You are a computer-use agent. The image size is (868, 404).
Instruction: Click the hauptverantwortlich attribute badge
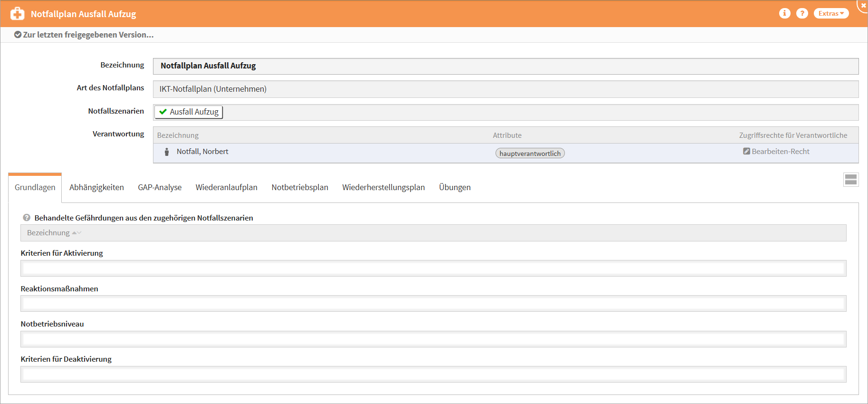click(530, 154)
